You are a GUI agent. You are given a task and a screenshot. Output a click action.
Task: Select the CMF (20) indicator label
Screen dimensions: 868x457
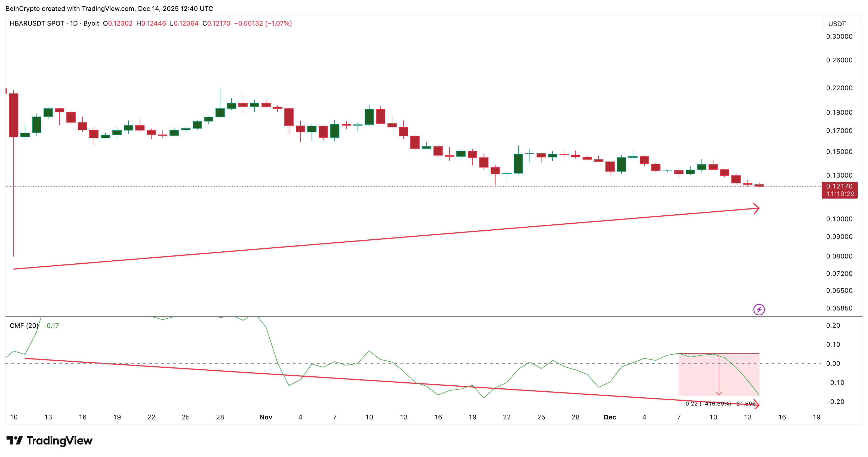24,326
